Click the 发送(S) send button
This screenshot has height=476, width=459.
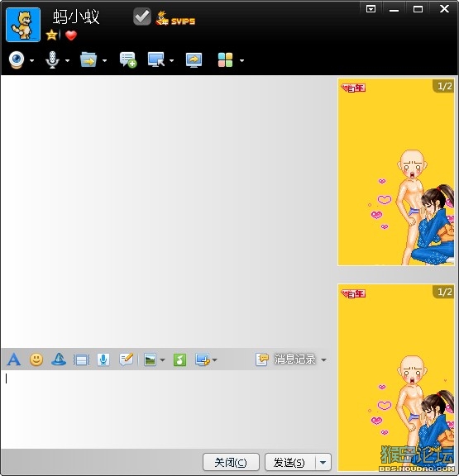pos(289,463)
